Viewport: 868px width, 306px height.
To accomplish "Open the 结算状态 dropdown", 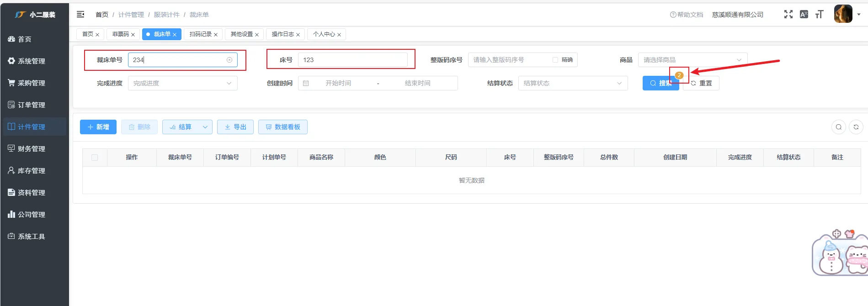I will [573, 83].
